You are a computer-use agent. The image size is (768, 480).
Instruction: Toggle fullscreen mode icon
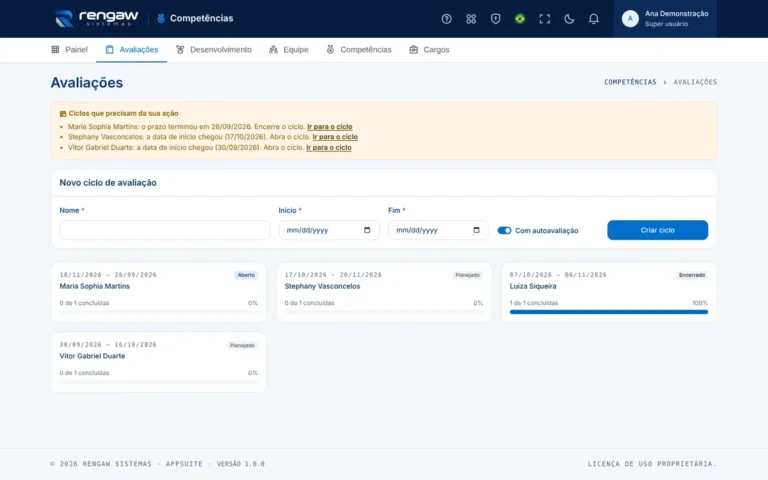click(x=544, y=19)
